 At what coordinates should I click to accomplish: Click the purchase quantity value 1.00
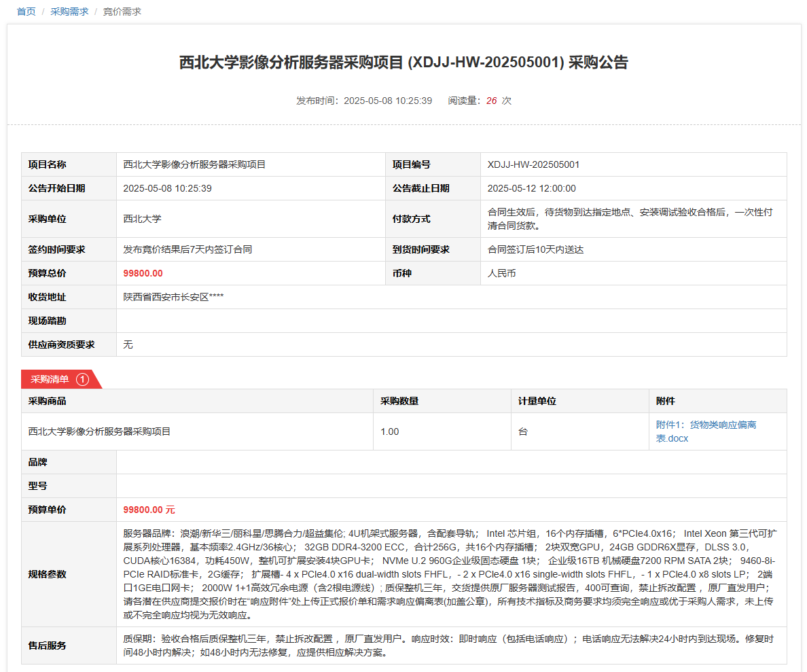(x=389, y=431)
